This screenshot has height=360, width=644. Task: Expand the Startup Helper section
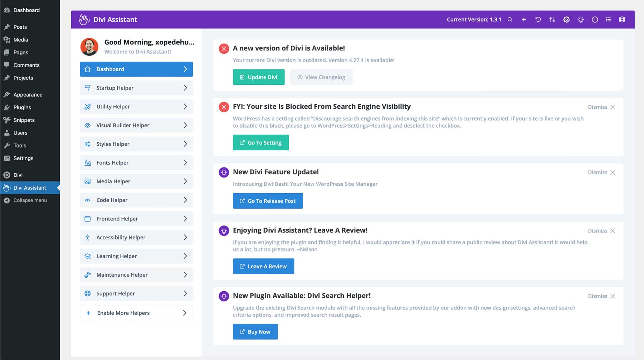pos(136,88)
